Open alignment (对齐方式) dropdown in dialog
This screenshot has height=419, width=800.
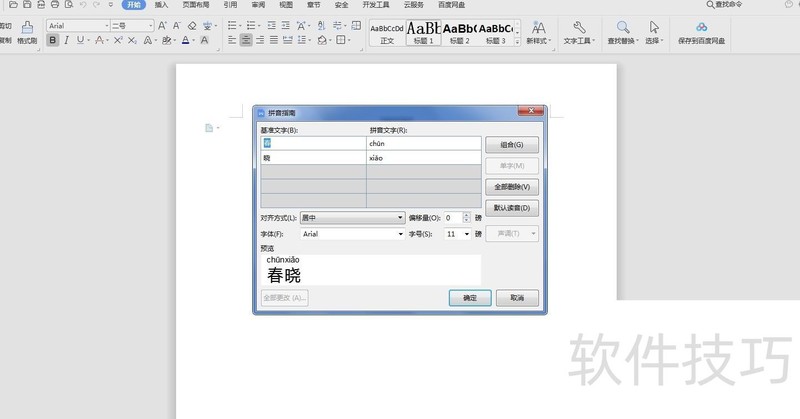[400, 218]
